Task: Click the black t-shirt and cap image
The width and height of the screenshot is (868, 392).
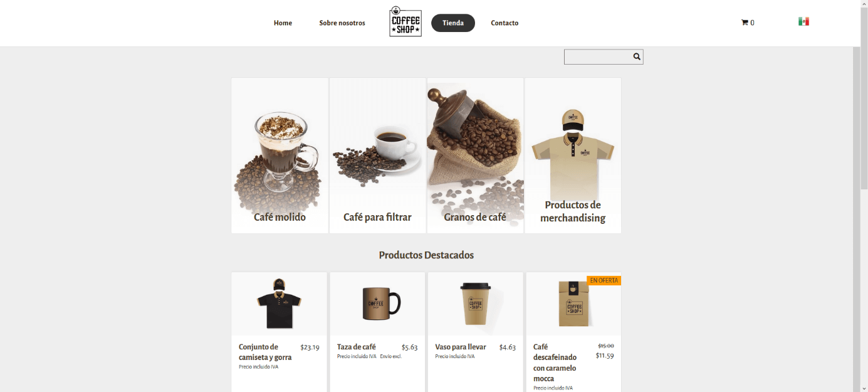Action: click(280, 304)
